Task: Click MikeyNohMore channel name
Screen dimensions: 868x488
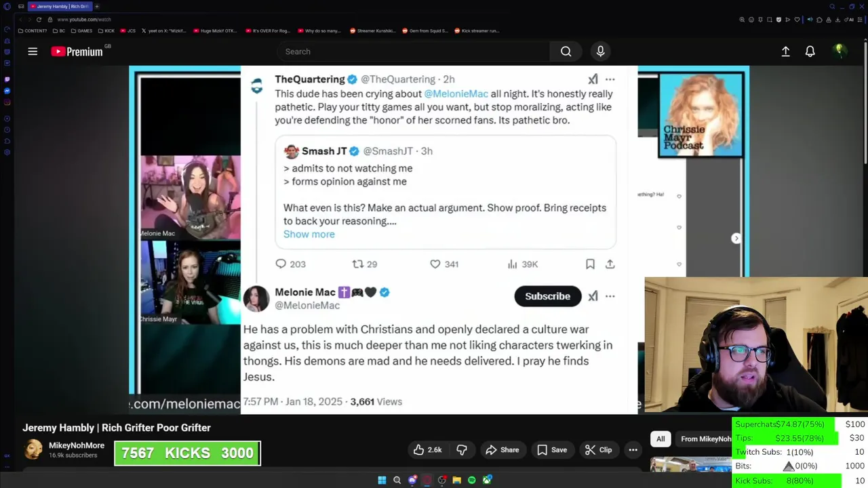Action: 77,445
